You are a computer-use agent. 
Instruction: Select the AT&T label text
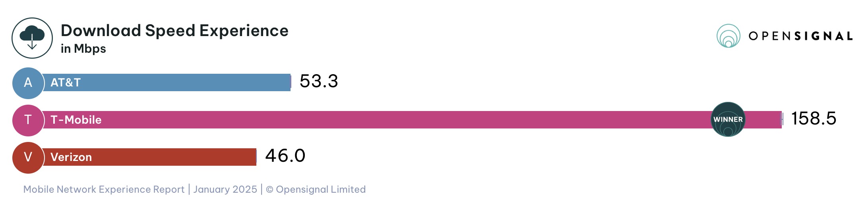[66, 82]
